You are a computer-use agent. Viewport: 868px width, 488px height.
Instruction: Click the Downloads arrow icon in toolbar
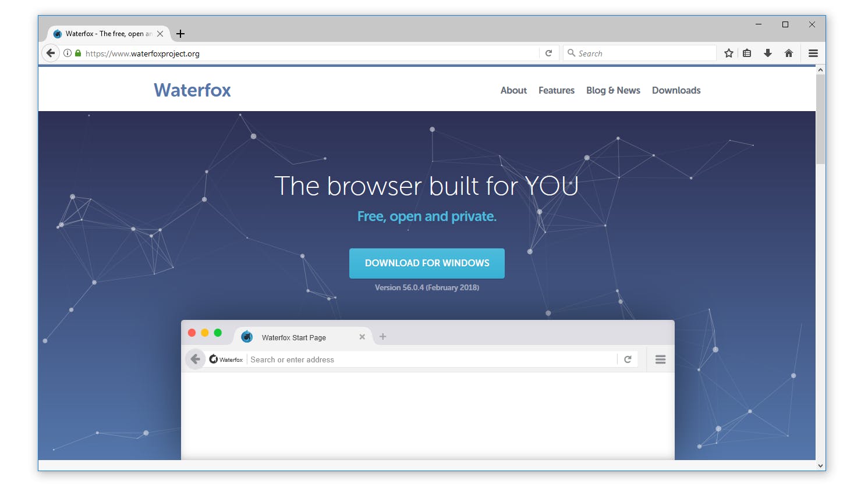tap(768, 53)
